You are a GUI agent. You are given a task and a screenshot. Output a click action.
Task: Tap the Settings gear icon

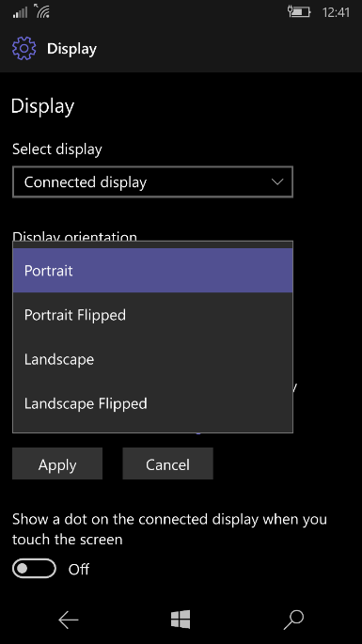pyautogui.click(x=24, y=49)
